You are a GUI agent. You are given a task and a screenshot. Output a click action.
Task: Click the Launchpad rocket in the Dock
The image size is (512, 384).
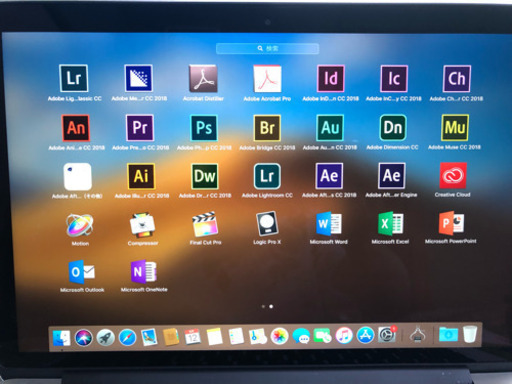pos(105,338)
